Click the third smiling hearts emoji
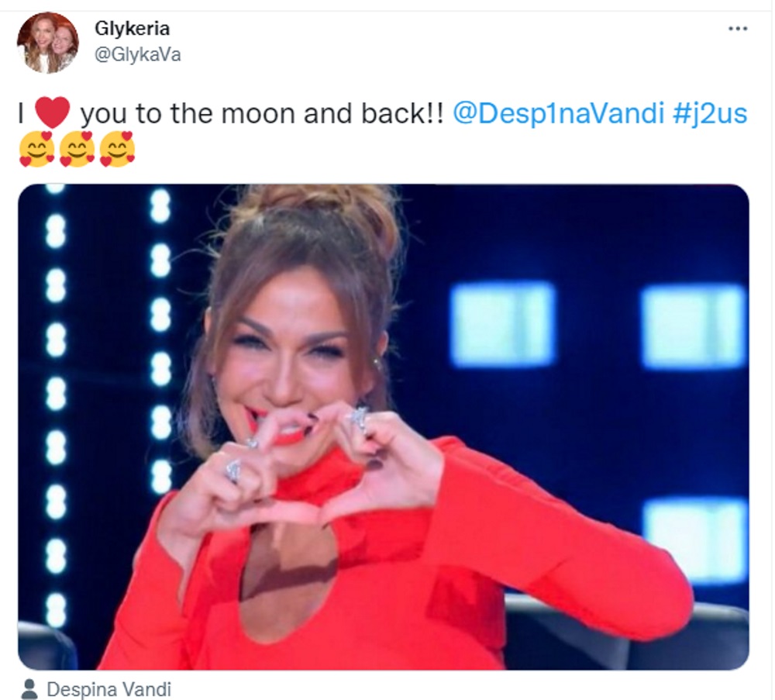Image resolution: width=775 pixels, height=700 pixels. click(117, 149)
